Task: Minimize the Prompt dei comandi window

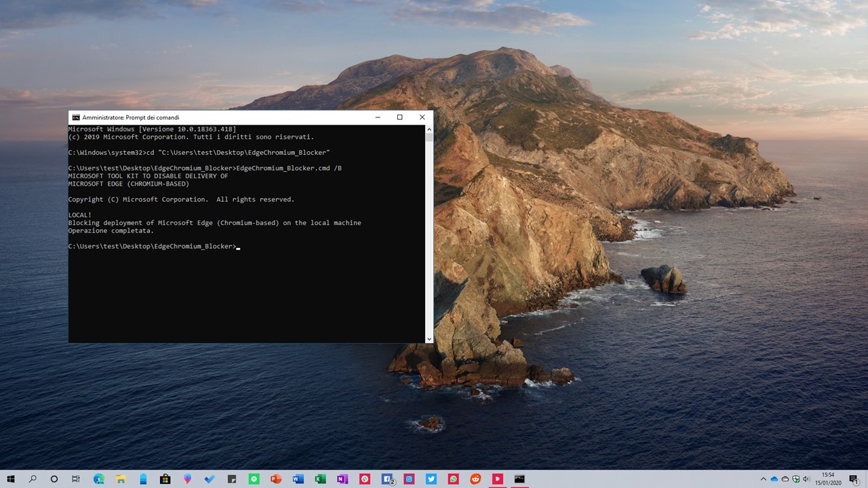Action: [377, 117]
